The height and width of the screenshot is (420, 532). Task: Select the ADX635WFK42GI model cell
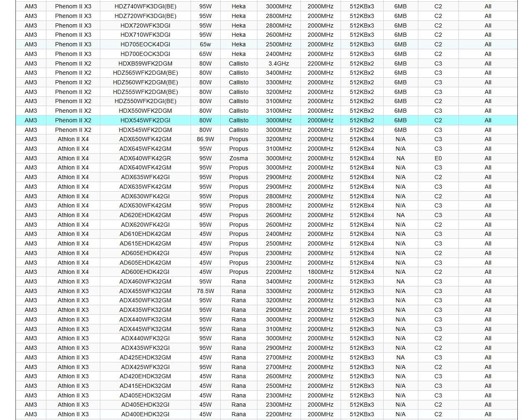click(145, 177)
